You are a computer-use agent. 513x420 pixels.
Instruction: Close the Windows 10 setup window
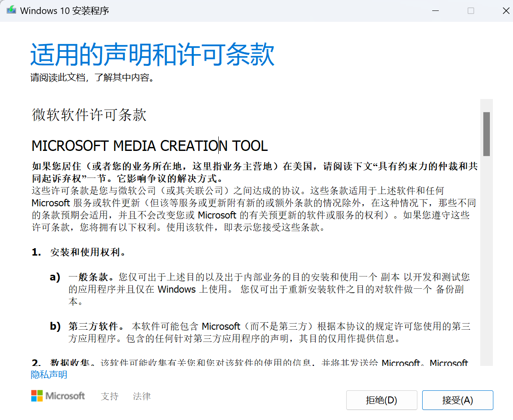[x=506, y=11]
